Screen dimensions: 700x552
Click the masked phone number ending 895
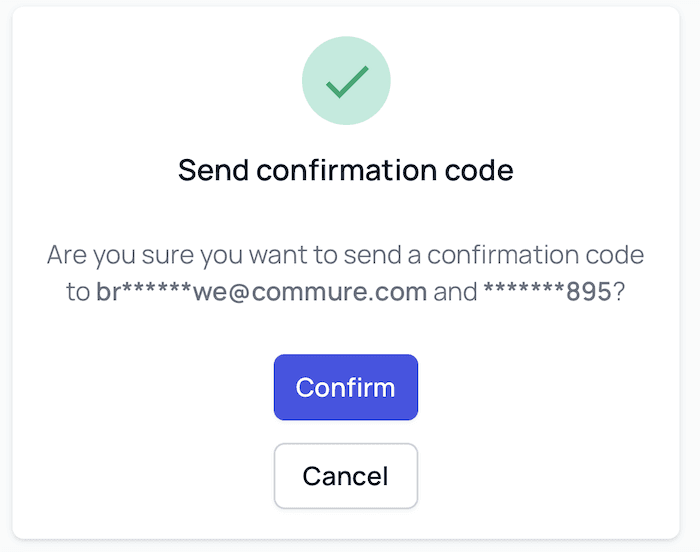[547, 293]
